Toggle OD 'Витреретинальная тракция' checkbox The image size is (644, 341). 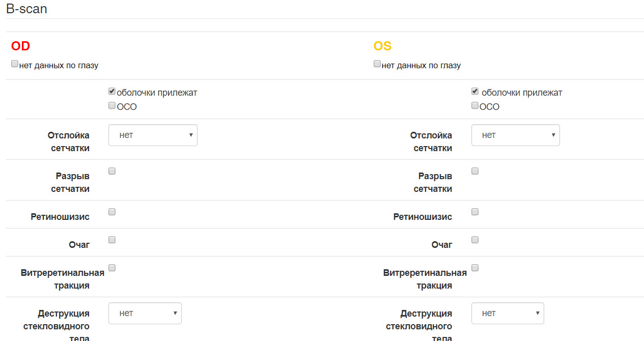[x=112, y=268]
